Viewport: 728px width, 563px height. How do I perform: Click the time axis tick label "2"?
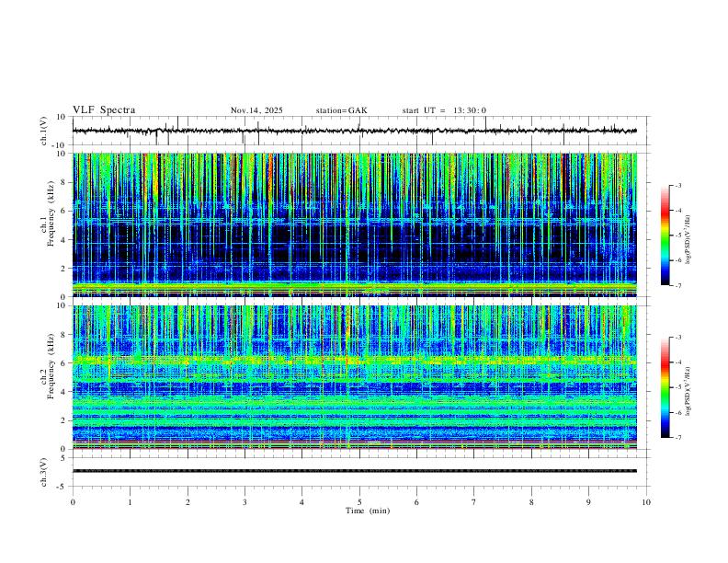(x=188, y=502)
